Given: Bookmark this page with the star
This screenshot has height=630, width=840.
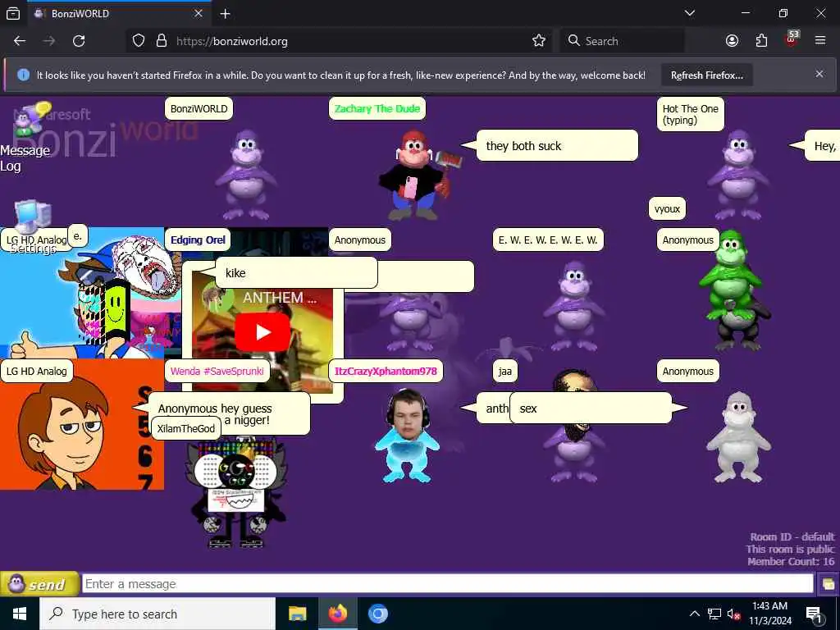Looking at the screenshot, I should pos(539,41).
